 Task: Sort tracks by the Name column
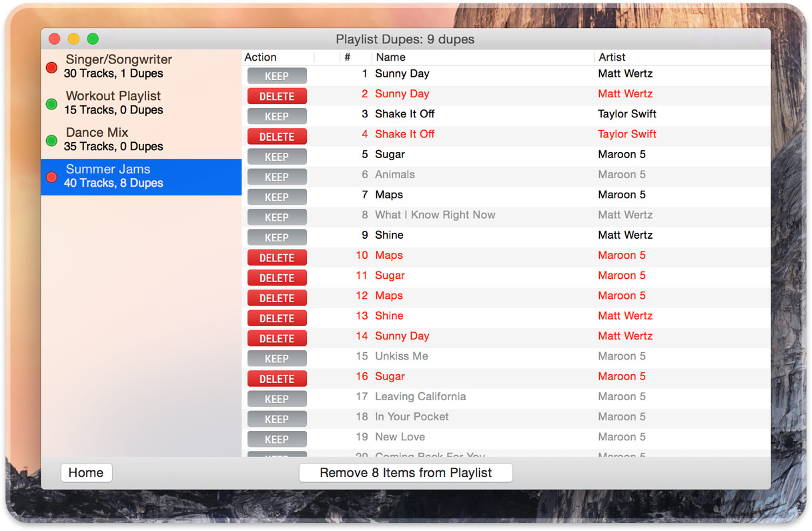click(390, 57)
